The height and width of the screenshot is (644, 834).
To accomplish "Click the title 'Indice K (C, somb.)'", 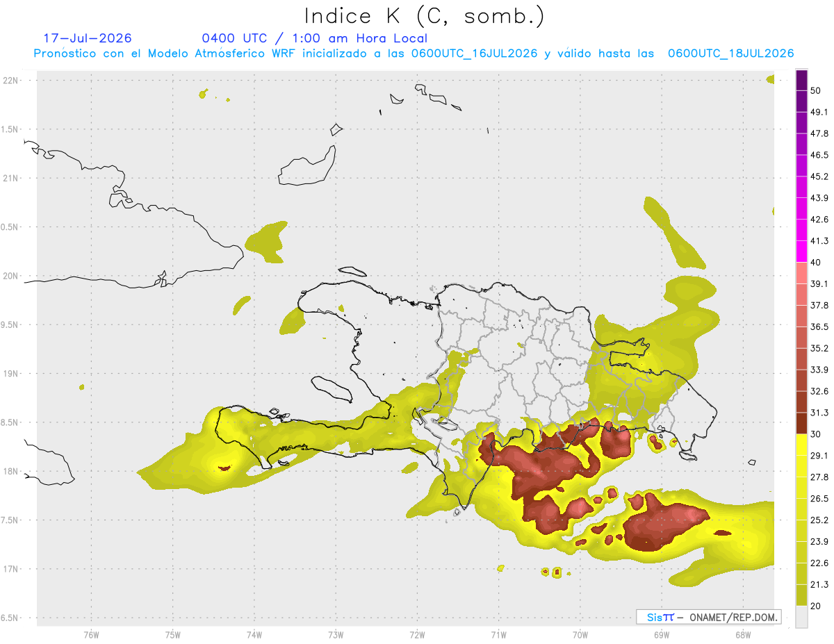I will [x=424, y=16].
